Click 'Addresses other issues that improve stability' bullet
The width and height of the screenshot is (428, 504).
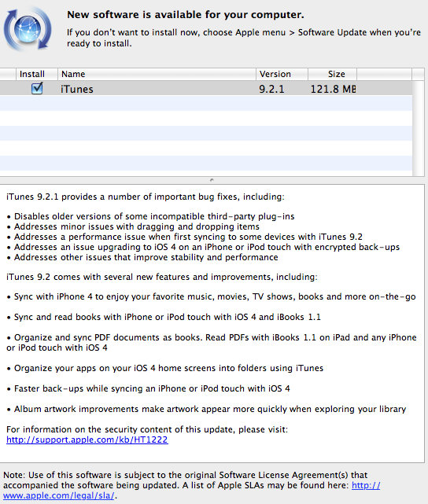146,257
